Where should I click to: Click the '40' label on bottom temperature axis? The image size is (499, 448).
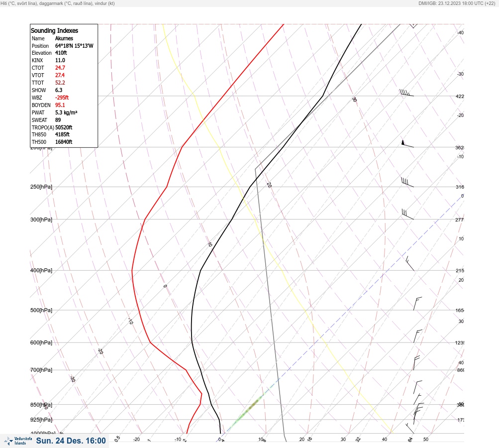click(385, 440)
